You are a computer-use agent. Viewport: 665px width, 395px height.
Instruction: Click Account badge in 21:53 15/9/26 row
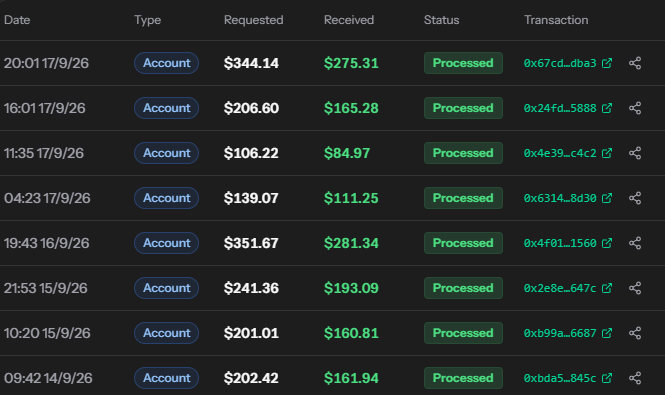click(x=166, y=288)
